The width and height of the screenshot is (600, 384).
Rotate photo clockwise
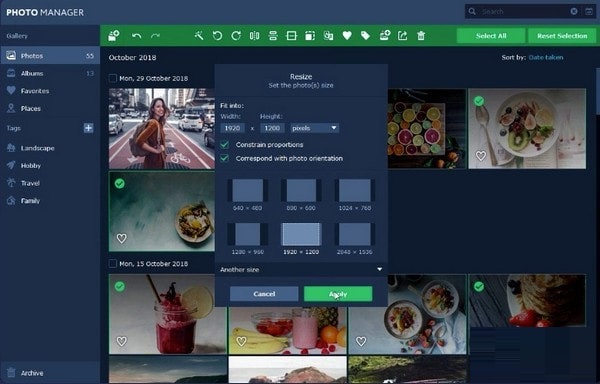(236, 36)
